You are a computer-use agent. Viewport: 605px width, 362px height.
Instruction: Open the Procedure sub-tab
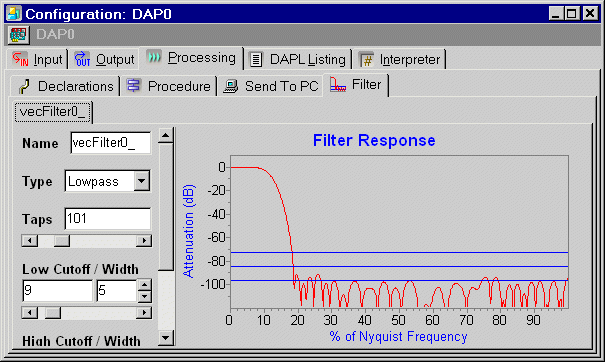(169, 86)
